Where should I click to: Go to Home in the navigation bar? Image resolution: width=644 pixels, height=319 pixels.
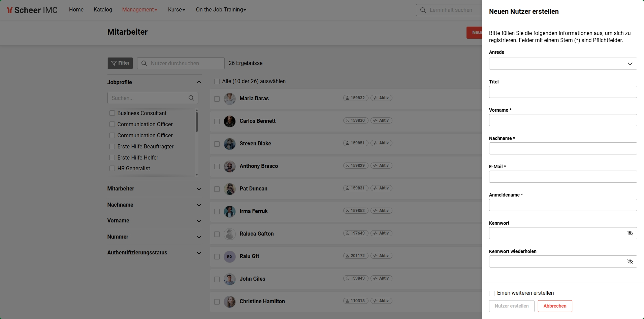76,10
